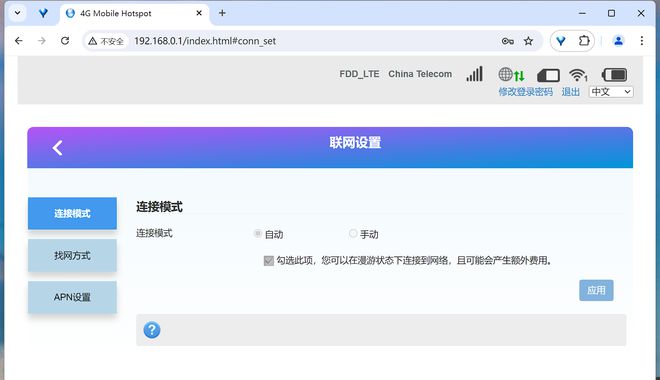Image resolution: width=660 pixels, height=380 pixels.
Task: Select the 手动 connection mode radio
Action: [x=353, y=233]
